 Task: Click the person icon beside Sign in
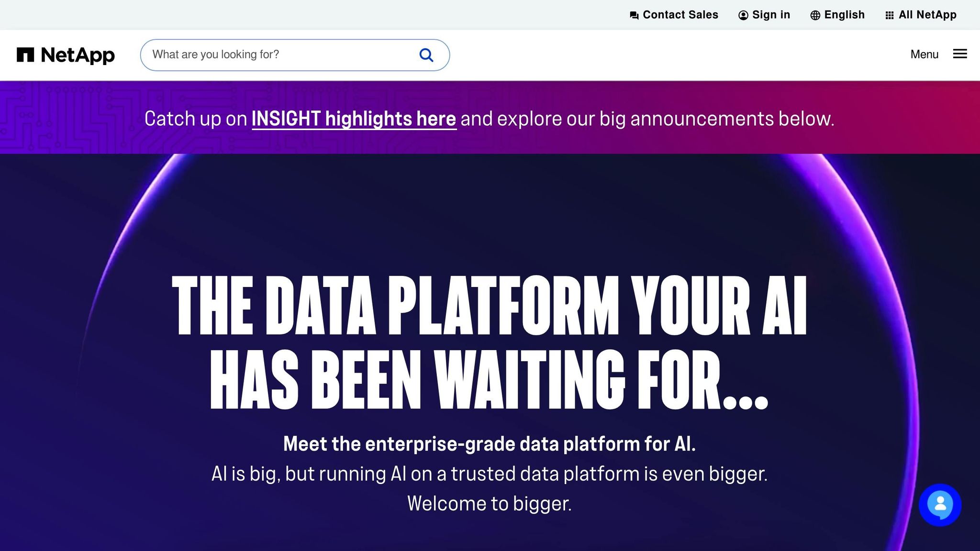[x=743, y=15]
